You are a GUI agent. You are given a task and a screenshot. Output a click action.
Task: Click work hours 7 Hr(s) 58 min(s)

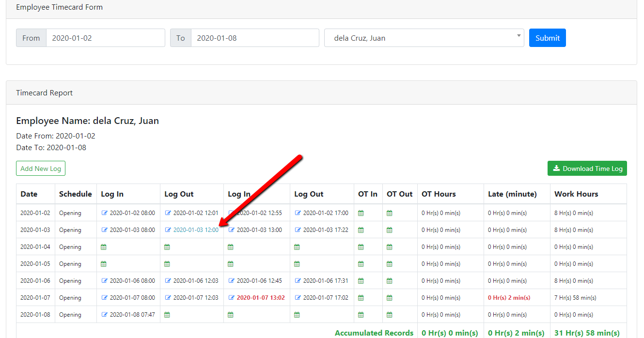click(x=575, y=298)
